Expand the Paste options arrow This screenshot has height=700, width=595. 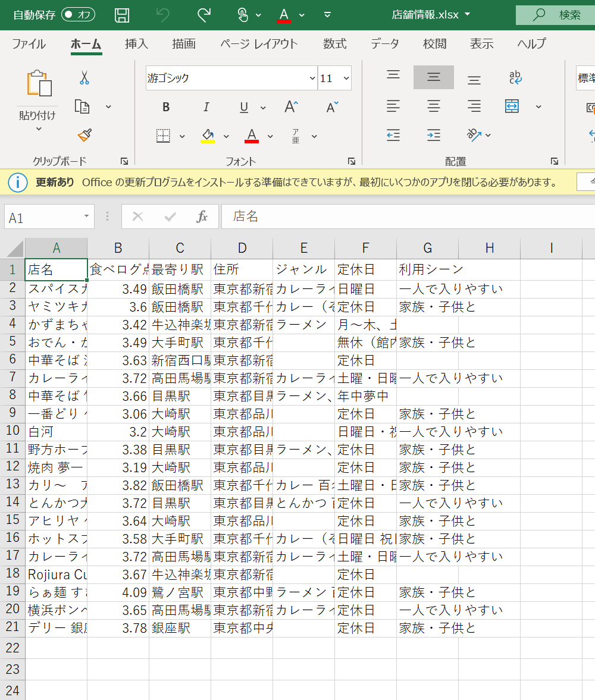tap(39, 129)
